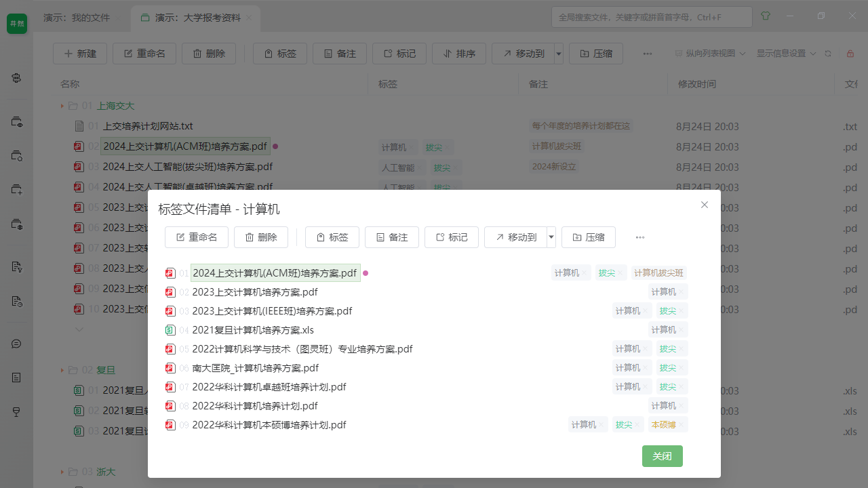Click inside the global search input field
This screenshot has height=488, width=868.
[x=651, y=16]
